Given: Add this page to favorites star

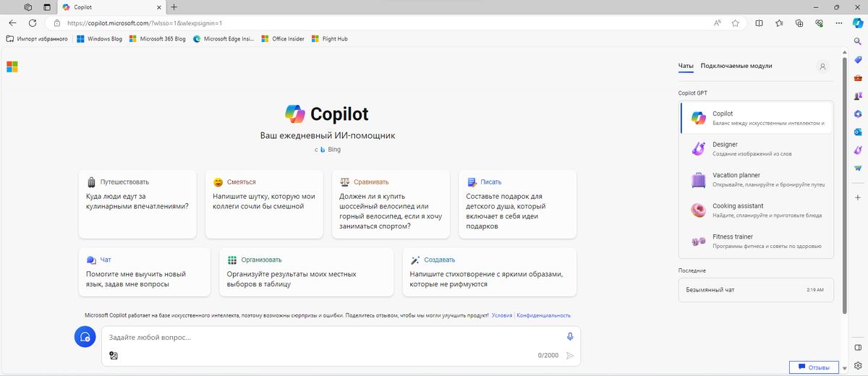Looking at the screenshot, I should [736, 23].
